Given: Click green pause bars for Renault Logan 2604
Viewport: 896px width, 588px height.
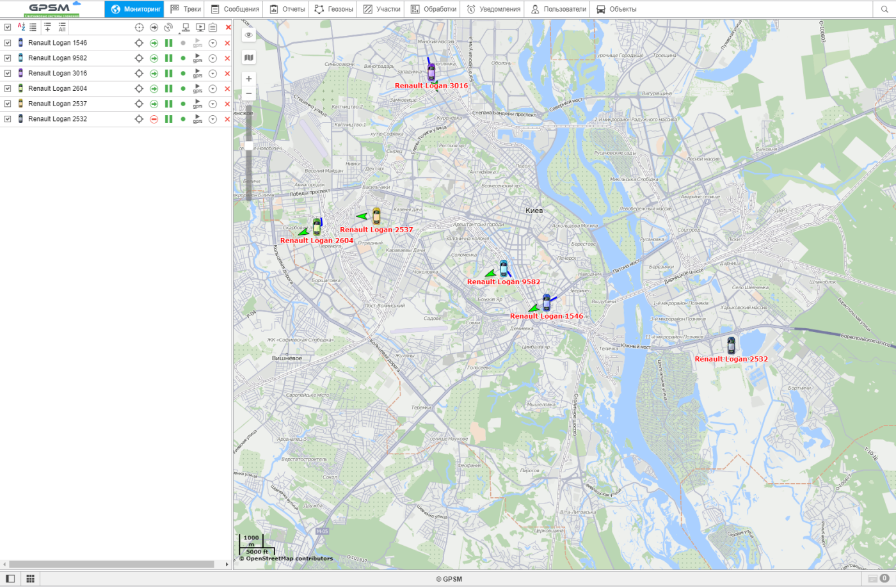Looking at the screenshot, I should coord(169,88).
